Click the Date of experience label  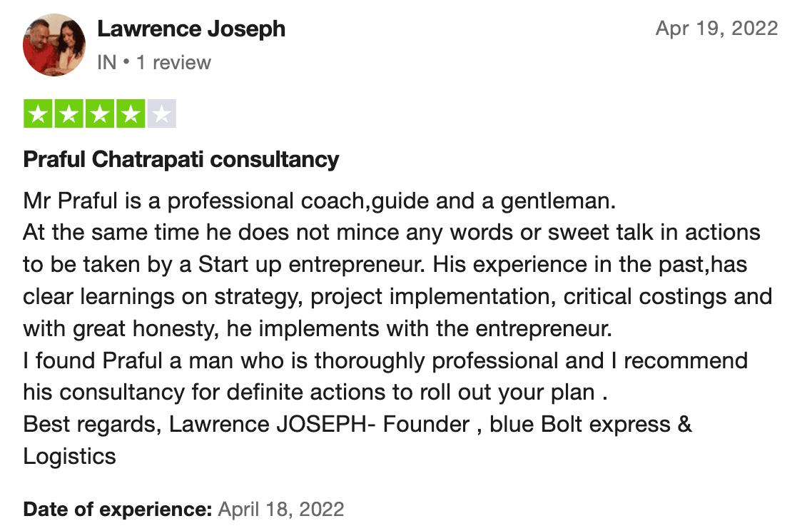pos(118,510)
